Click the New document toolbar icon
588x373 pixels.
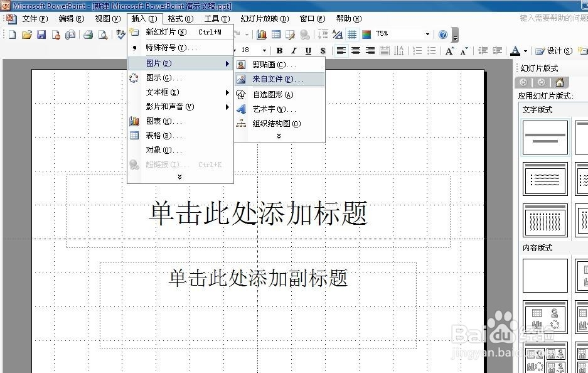click(12, 35)
